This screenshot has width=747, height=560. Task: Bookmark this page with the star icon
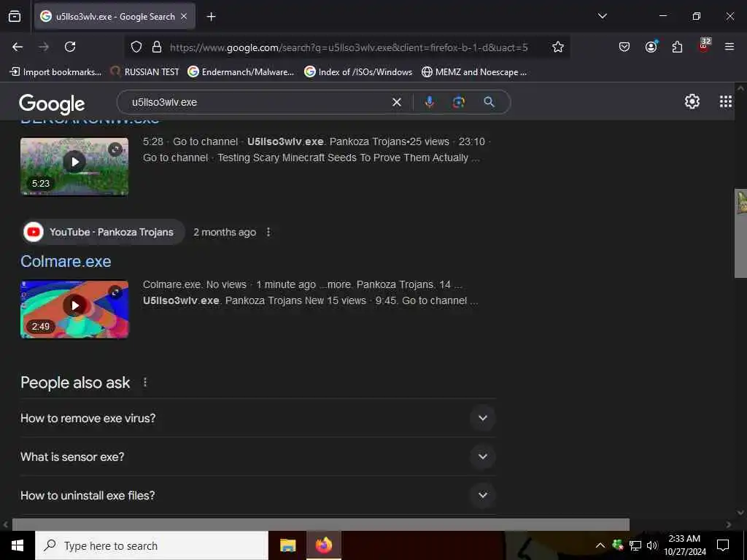pyautogui.click(x=558, y=47)
